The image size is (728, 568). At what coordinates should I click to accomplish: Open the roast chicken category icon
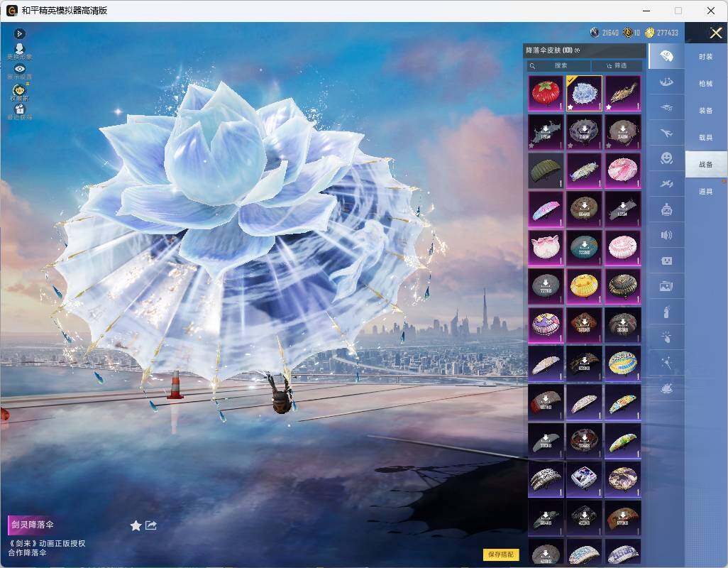tap(666, 388)
